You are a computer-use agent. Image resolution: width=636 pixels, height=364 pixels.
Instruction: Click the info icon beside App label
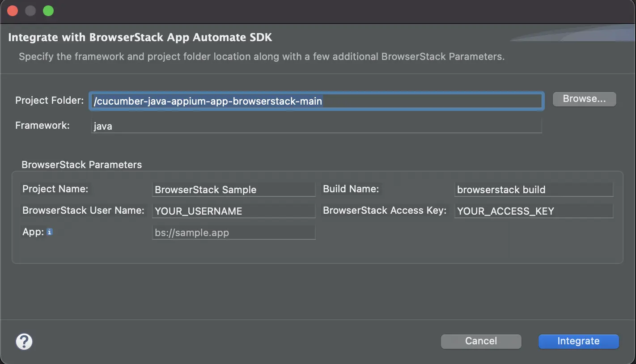coord(50,232)
